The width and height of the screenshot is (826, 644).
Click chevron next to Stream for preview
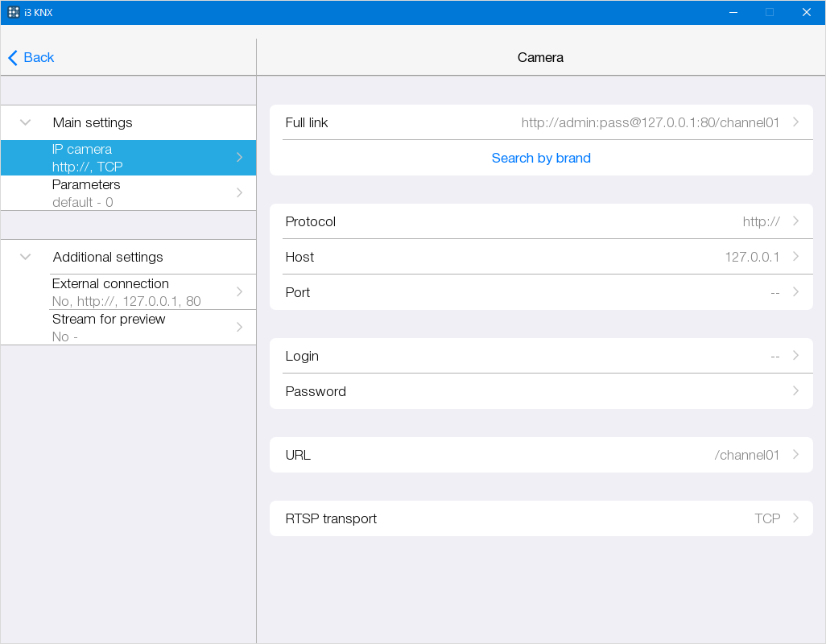point(239,328)
